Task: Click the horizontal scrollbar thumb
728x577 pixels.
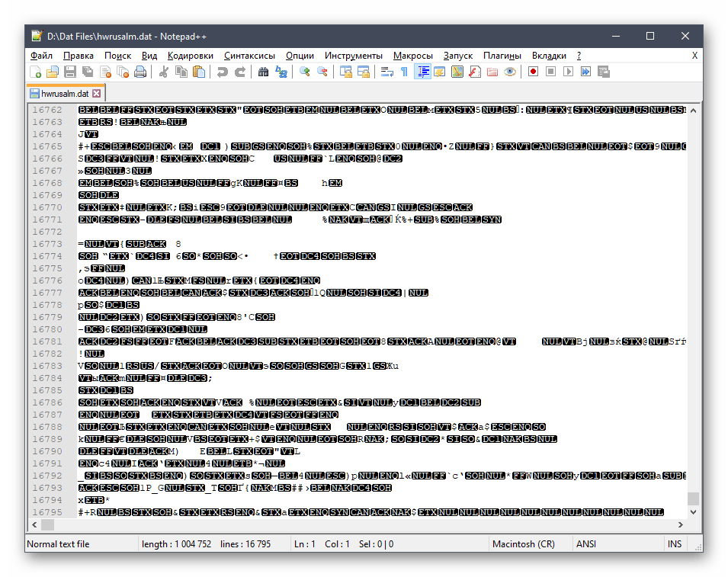Action: [48, 524]
